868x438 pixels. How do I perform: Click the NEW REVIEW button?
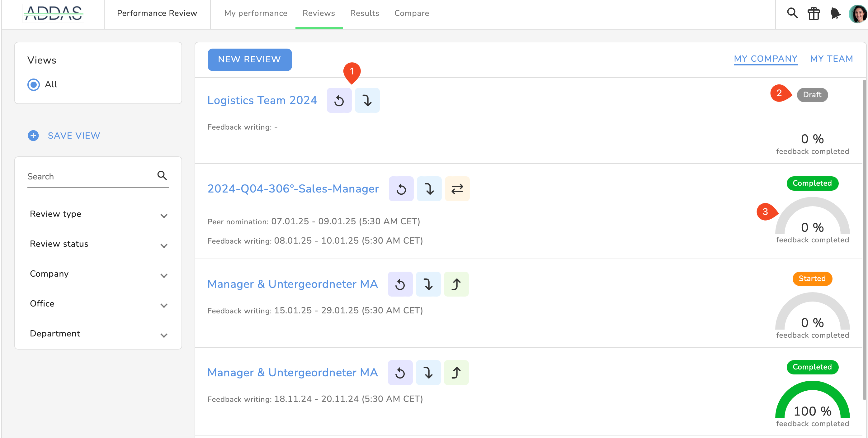(249, 60)
